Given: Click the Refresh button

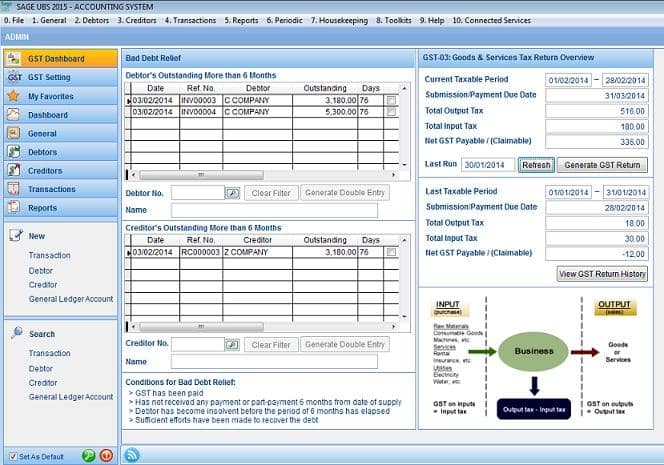Looking at the screenshot, I should tap(536, 165).
